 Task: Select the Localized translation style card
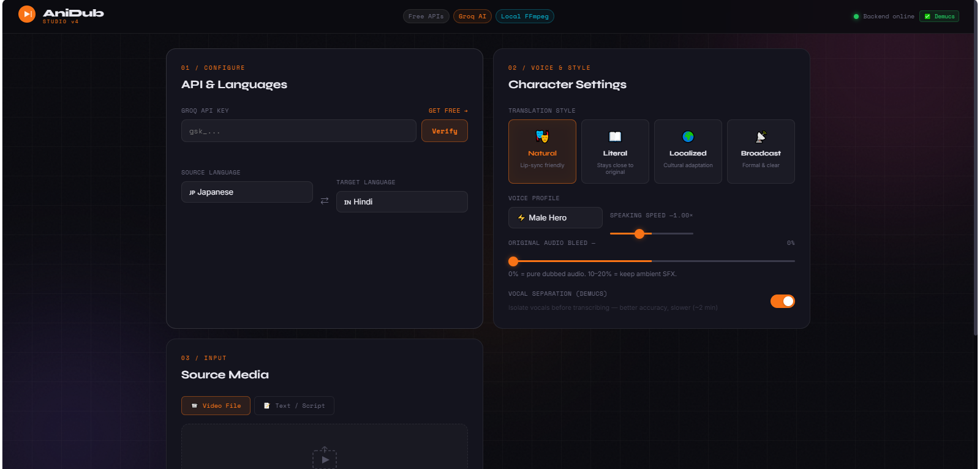click(x=688, y=151)
